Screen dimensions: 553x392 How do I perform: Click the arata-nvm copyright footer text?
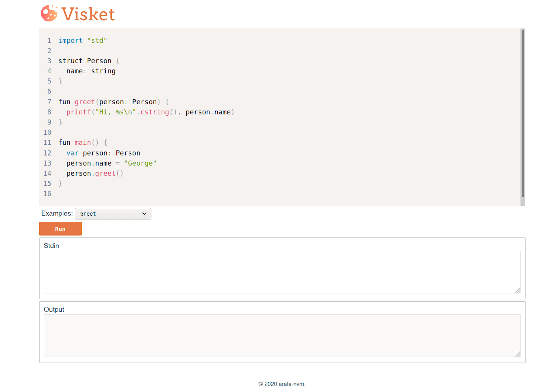[282, 384]
